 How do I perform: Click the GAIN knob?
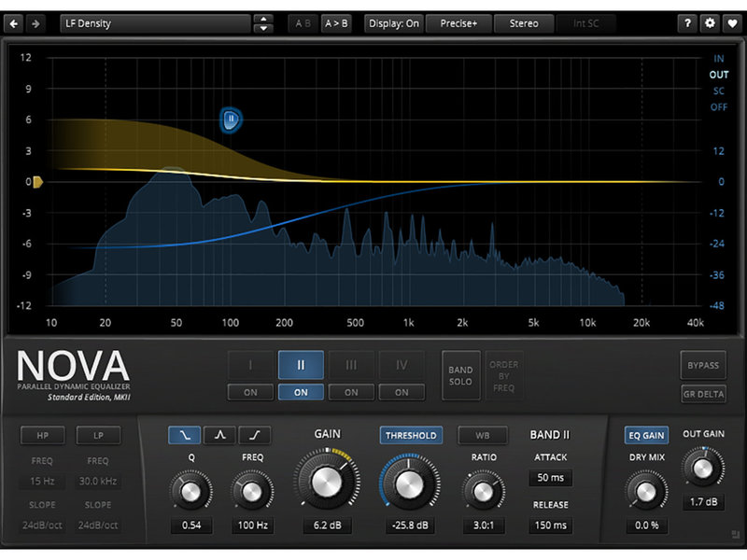(327, 483)
